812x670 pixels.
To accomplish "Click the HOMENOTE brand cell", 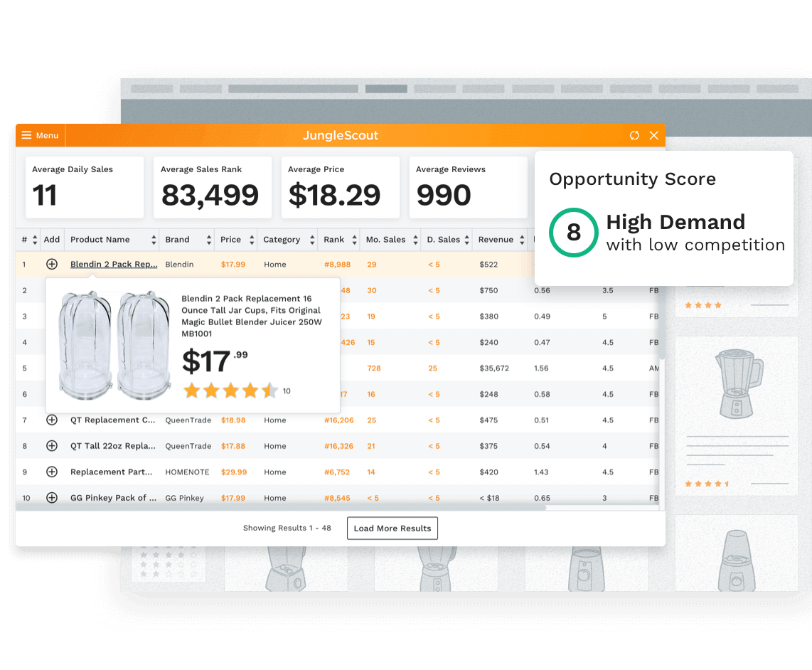I will tap(188, 472).
